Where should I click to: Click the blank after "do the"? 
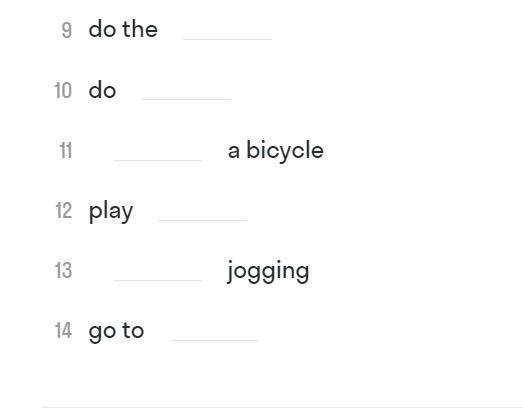click(227, 31)
